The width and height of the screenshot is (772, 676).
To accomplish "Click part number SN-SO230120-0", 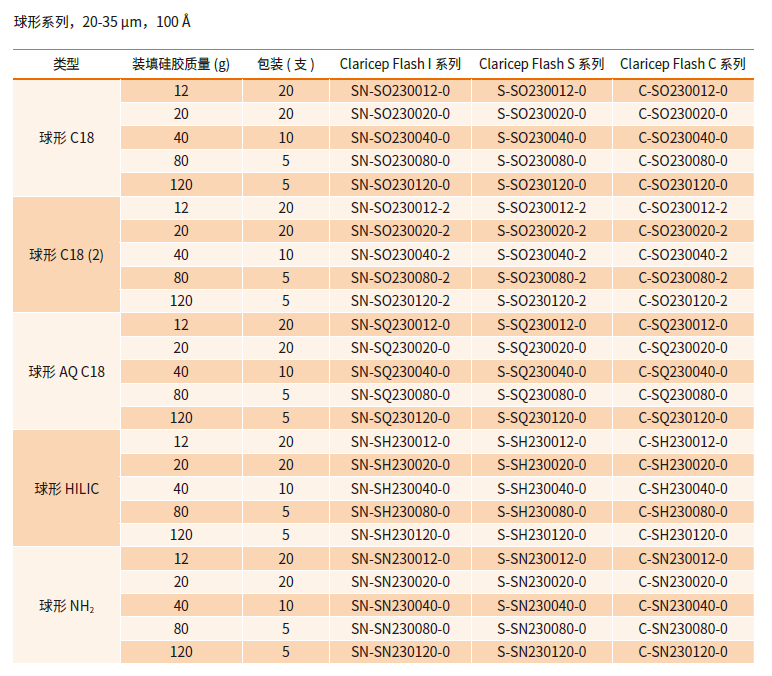I will click(x=400, y=185).
